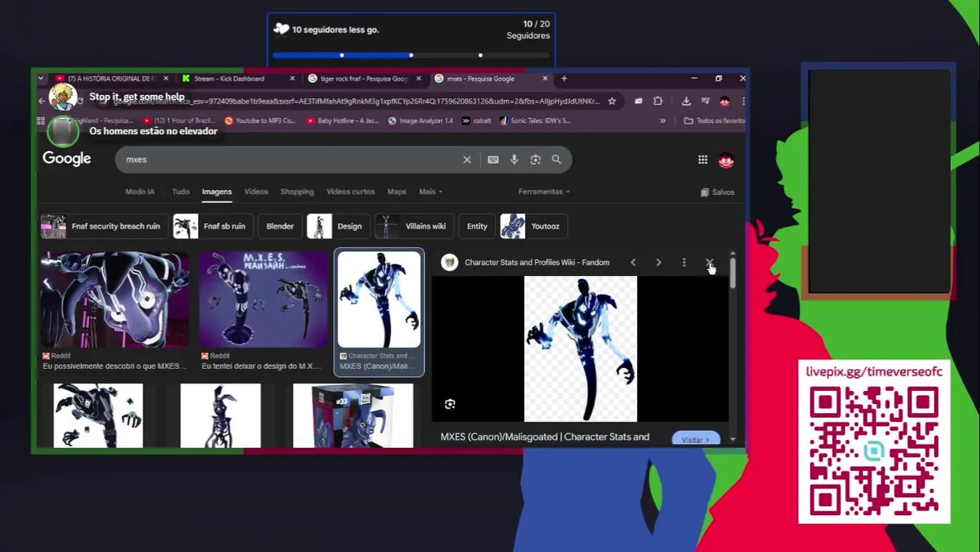Open MXES (Canon)/Malisgoated title link
Viewport: 980px width, 552px height.
(x=544, y=437)
